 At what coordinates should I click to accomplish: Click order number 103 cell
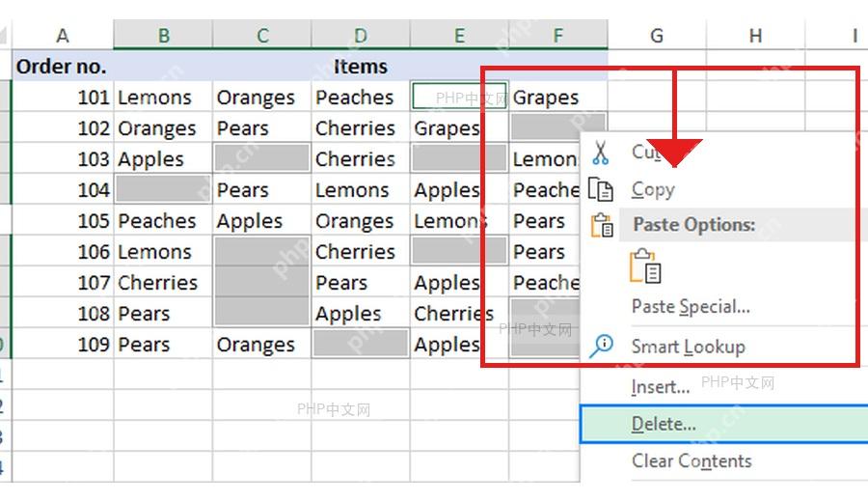pos(63,159)
